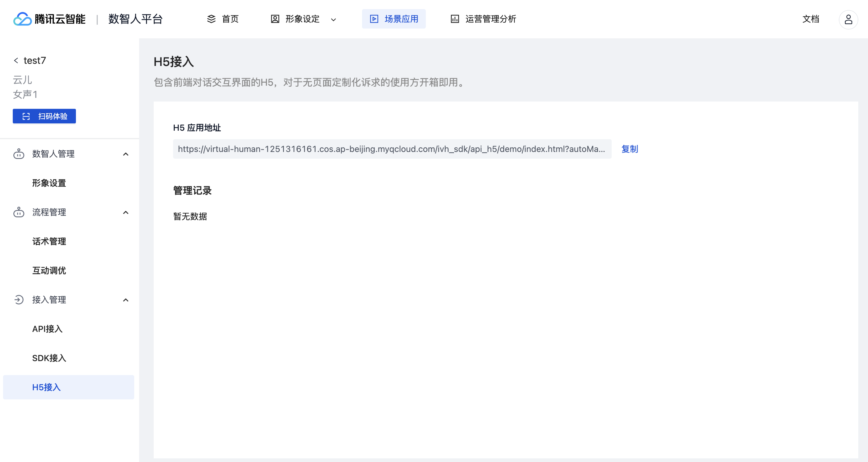
Task: Open API接入 in the sidebar
Action: click(47, 329)
